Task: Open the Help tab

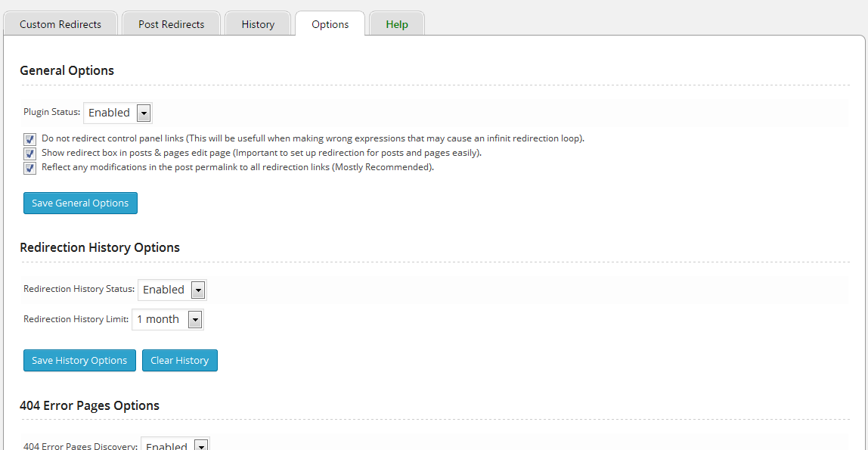Action: tap(397, 24)
